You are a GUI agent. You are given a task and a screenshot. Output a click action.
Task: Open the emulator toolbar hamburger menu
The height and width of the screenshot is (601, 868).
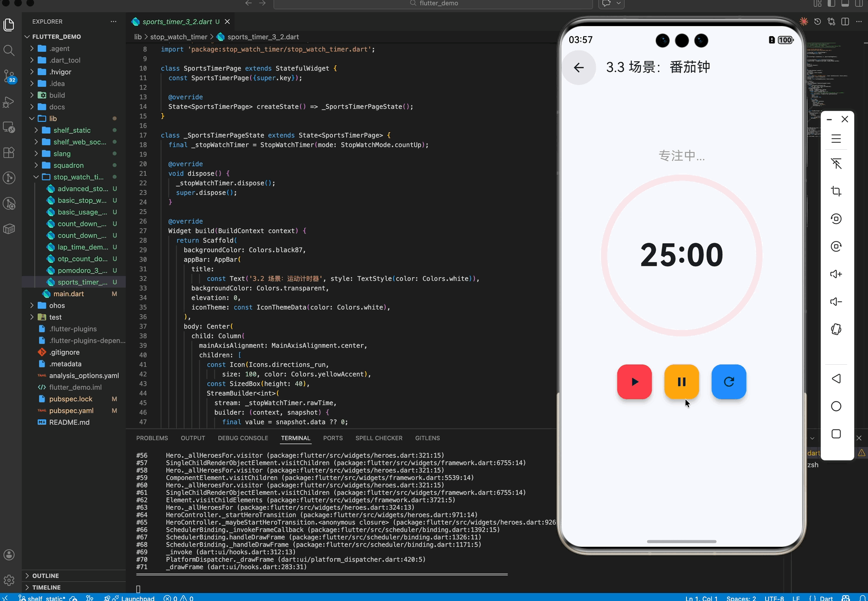coord(836,139)
